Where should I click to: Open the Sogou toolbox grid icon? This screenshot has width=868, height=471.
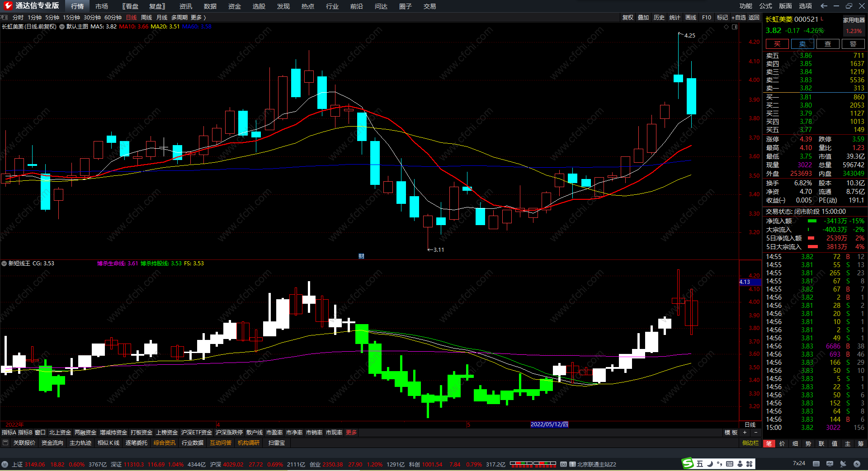[x=750, y=464]
